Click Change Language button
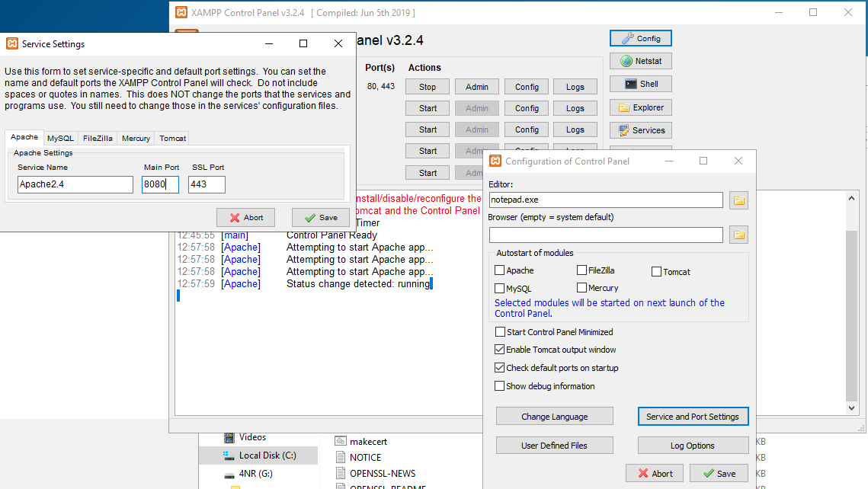 pos(554,417)
